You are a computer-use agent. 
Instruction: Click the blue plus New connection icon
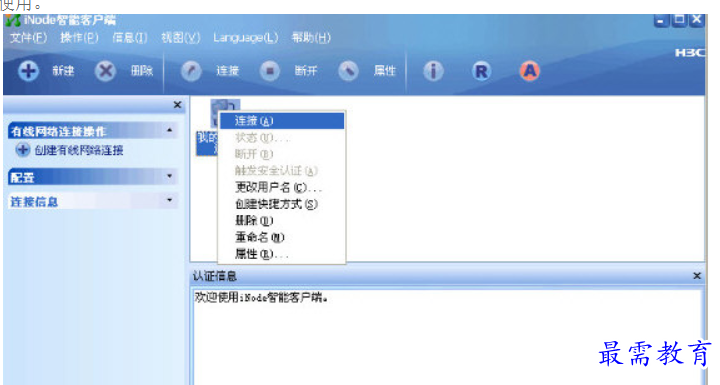coord(28,71)
